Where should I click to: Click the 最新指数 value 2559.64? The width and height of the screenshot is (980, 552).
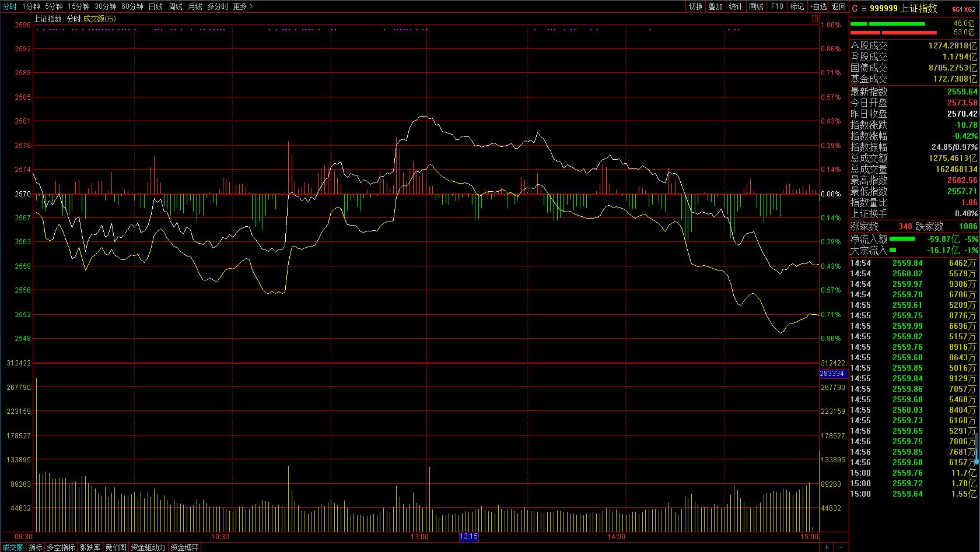(x=963, y=92)
